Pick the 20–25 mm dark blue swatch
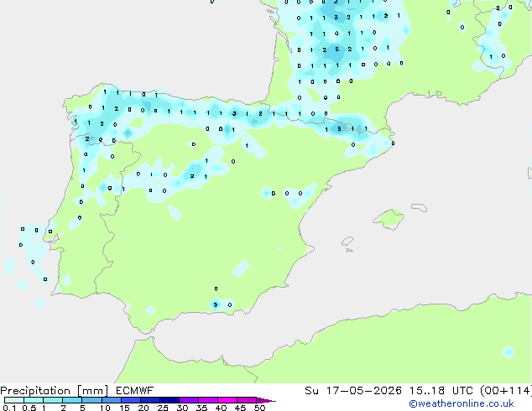Screen dimensions: 532x411 pos(149,400)
